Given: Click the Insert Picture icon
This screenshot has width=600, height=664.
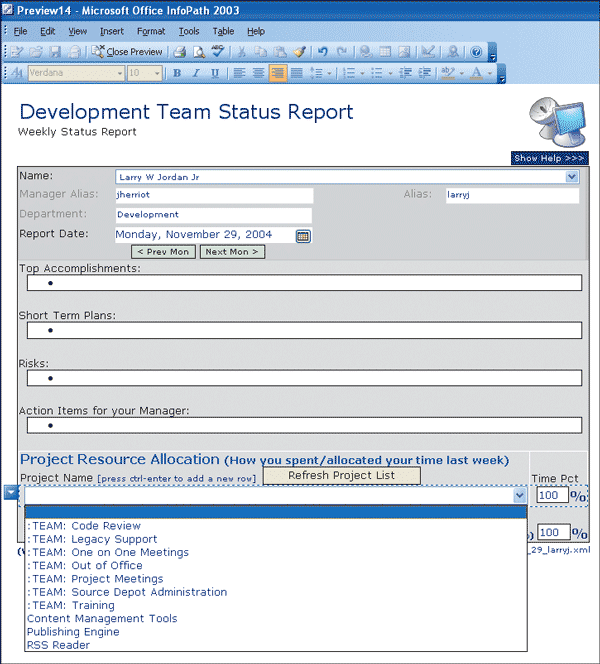Looking at the screenshot, I should pyautogui.click(x=404, y=52).
